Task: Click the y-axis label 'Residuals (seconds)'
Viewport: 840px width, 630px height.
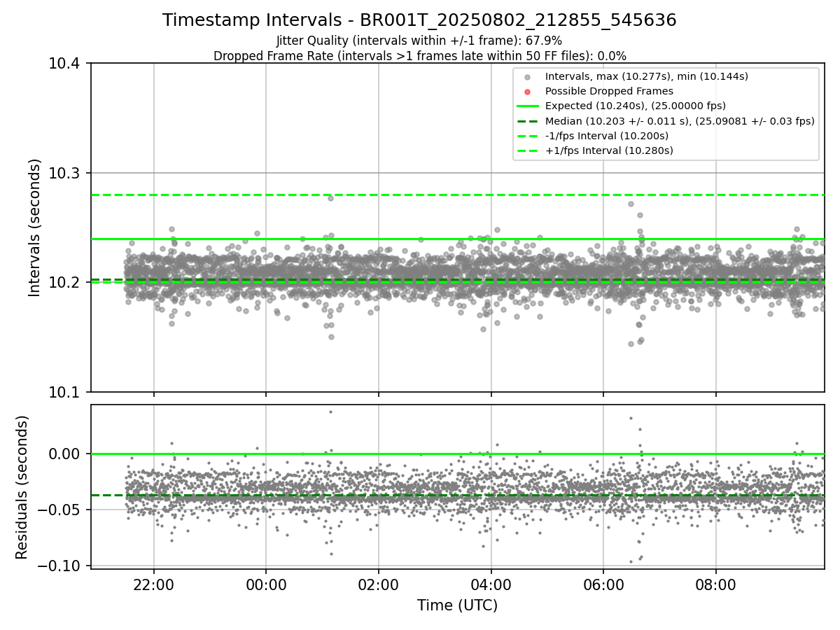Action: point(22,487)
